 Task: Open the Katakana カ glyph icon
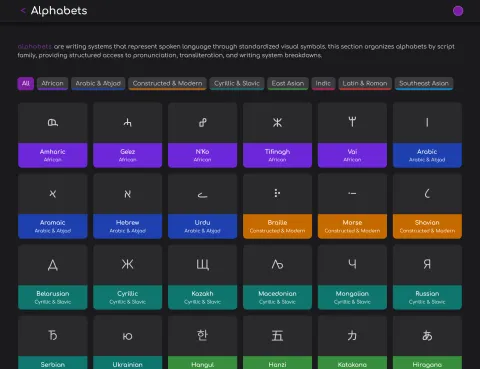click(352, 335)
